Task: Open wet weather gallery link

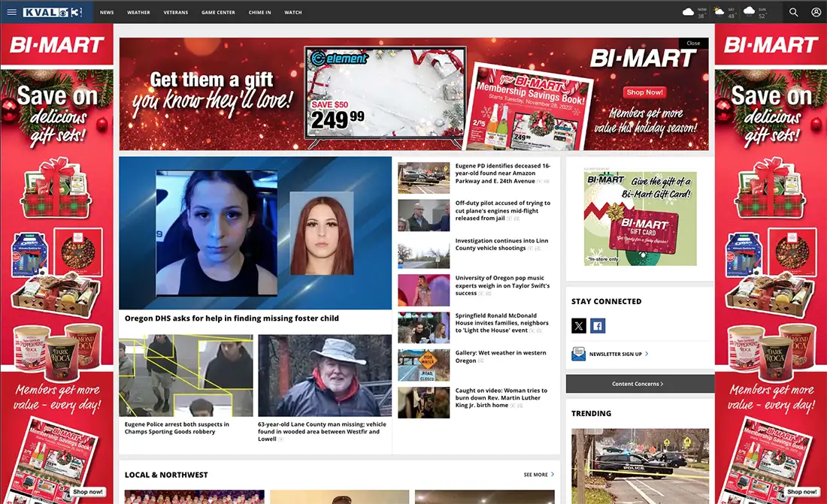Action: click(x=501, y=356)
